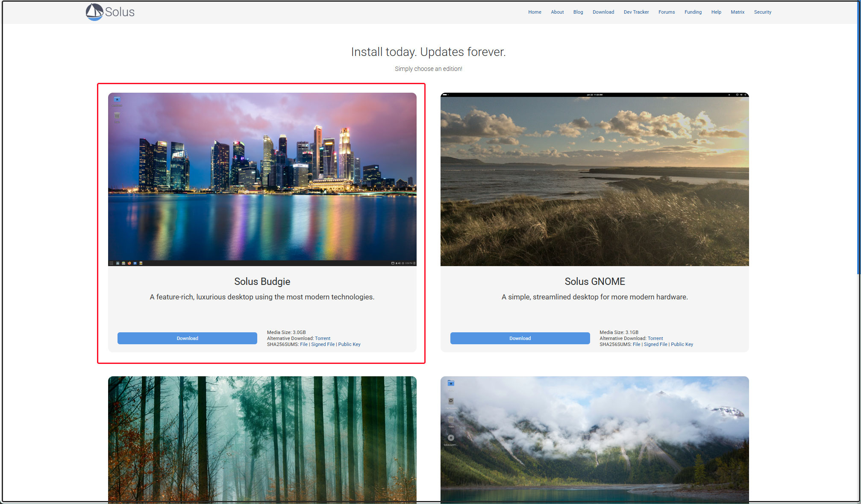Open the Funding page
This screenshot has width=861, height=504.
(693, 12)
